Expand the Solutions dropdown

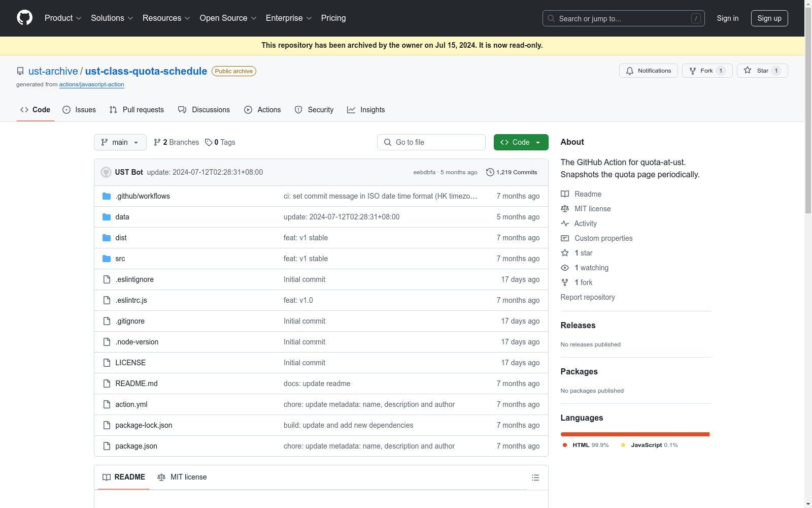point(112,18)
